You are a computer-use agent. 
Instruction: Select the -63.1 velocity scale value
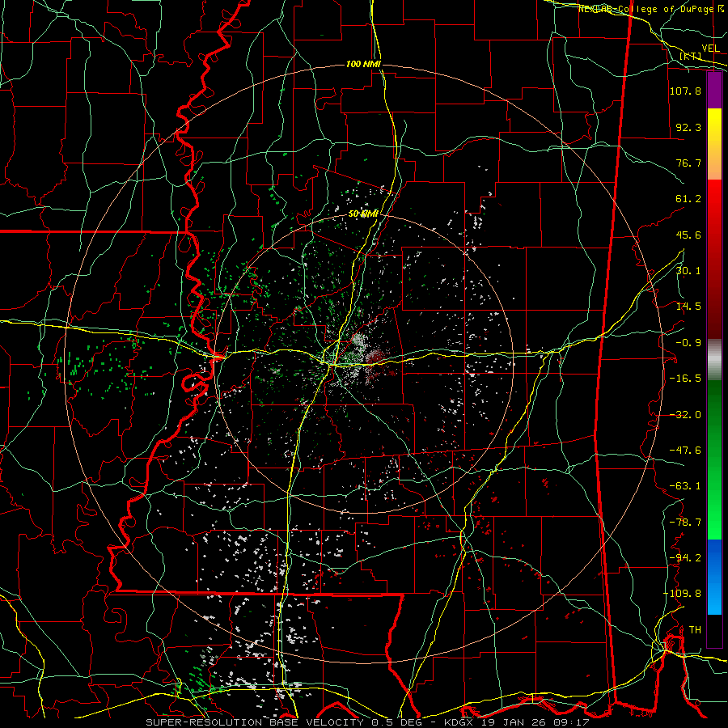[685, 486]
